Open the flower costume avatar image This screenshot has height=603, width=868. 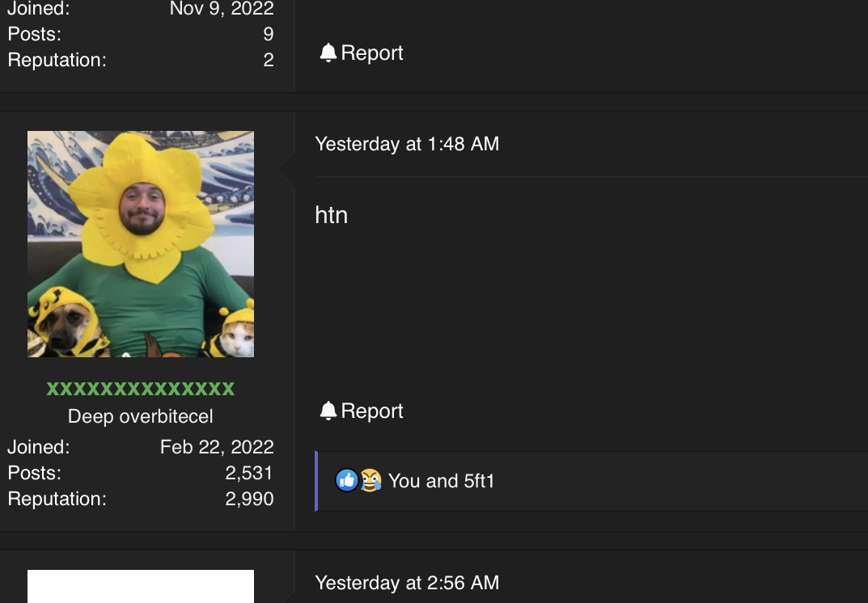[x=141, y=244]
